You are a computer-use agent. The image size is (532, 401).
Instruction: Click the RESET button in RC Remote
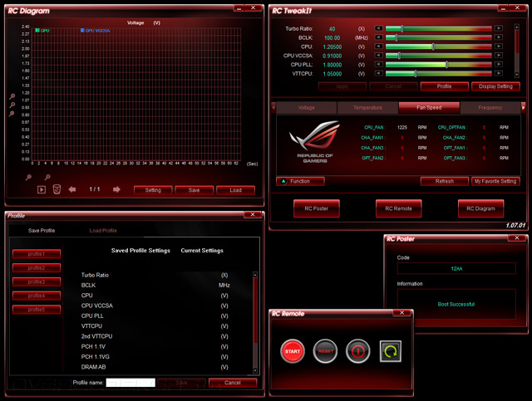(325, 351)
